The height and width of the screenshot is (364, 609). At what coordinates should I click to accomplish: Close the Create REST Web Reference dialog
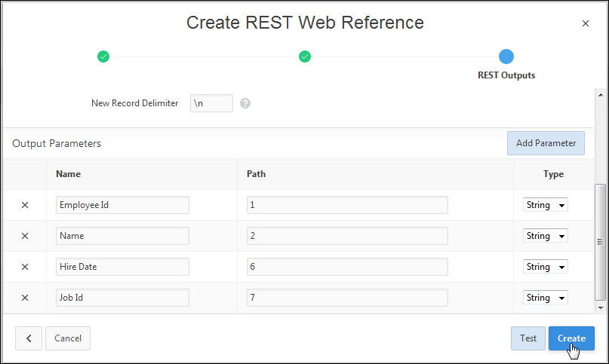click(x=586, y=23)
